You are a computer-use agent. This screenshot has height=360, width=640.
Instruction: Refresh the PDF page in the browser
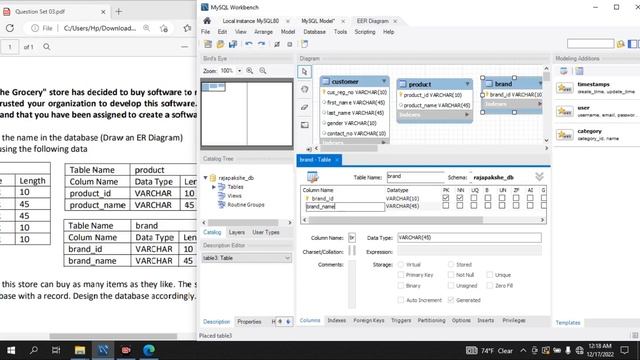pyautogui.click(x=10, y=28)
